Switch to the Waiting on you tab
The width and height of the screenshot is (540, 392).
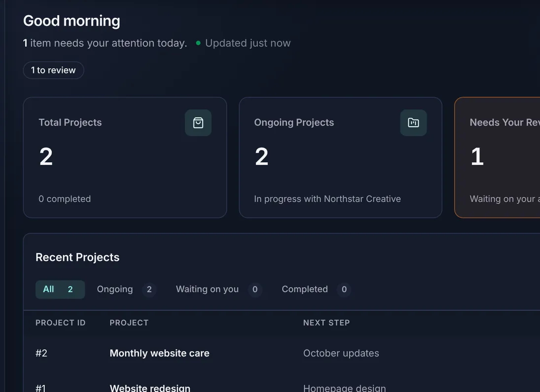[x=218, y=289]
